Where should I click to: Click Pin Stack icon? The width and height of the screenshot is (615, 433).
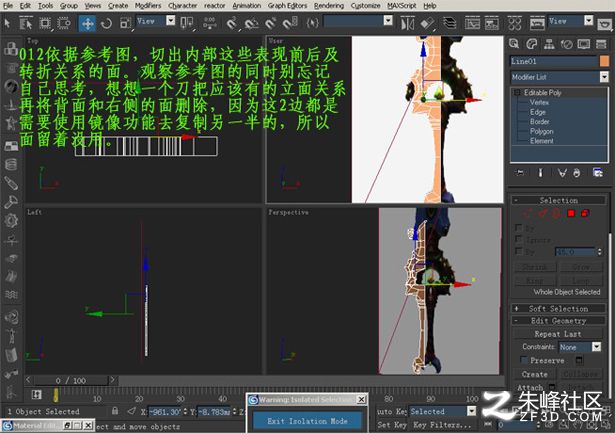520,173
